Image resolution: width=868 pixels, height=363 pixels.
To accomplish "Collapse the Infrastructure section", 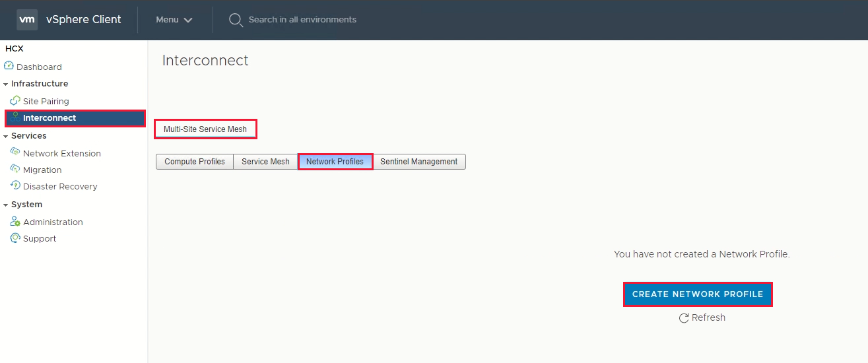I will pos(5,84).
